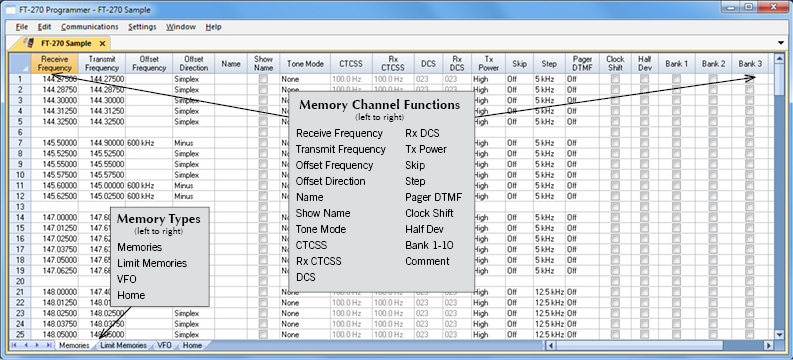Toggle Show Name checkbox in row 24

coord(263,324)
